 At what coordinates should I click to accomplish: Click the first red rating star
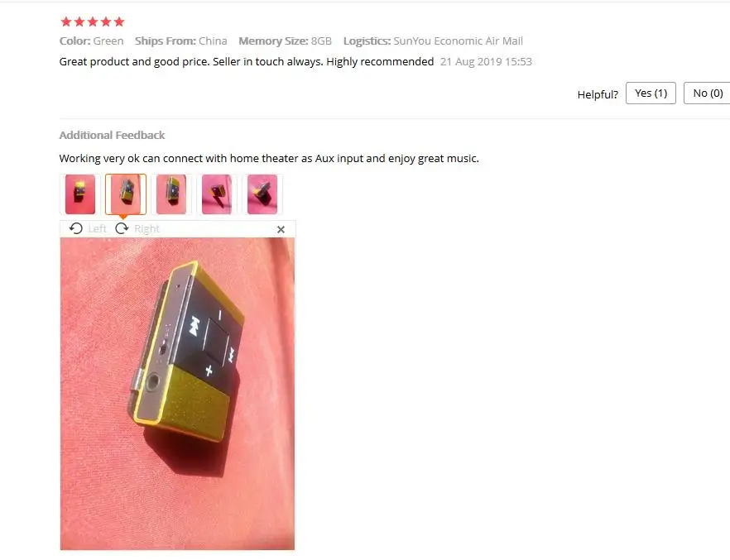(66, 22)
